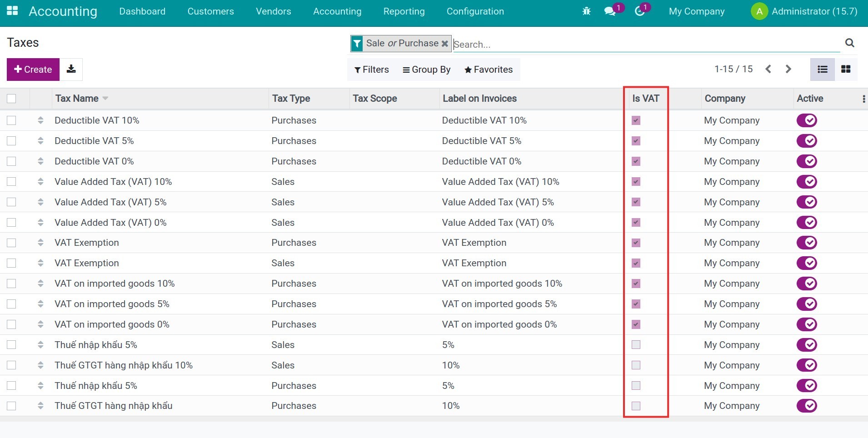
Task: Click the search magnifier icon
Action: (849, 43)
